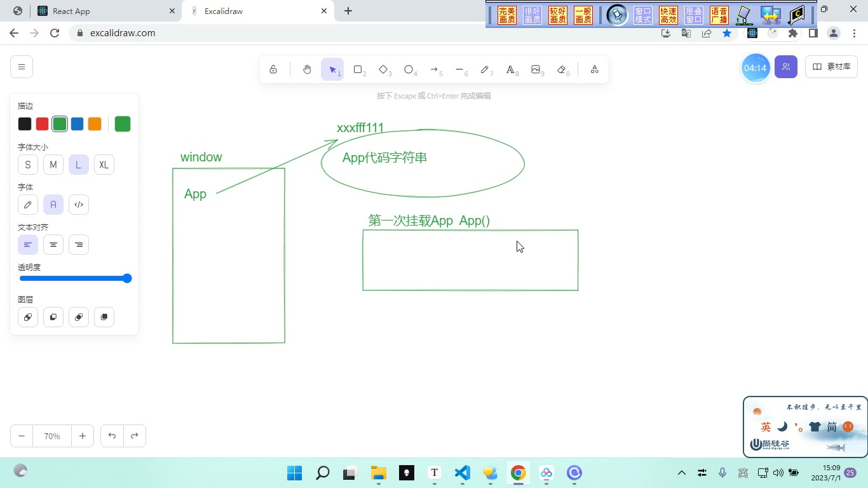Bring the element to front

click(104, 317)
